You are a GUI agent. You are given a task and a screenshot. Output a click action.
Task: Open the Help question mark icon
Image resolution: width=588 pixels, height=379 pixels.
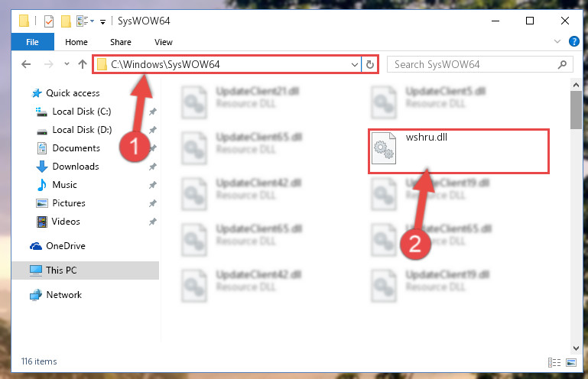click(x=573, y=41)
